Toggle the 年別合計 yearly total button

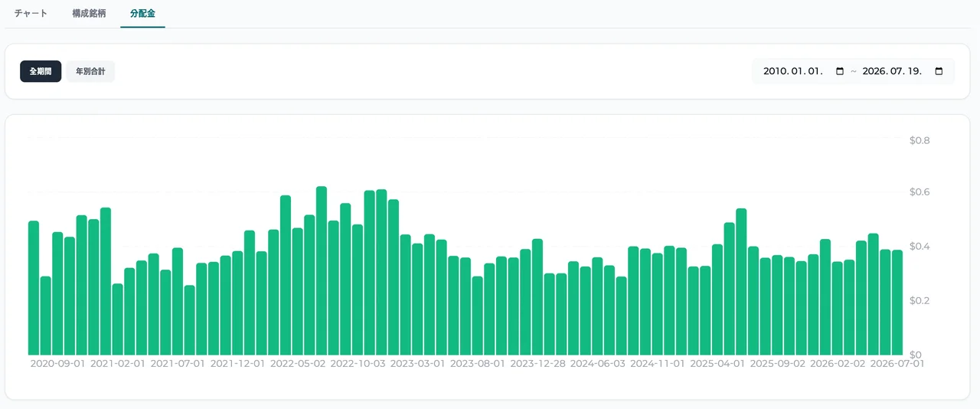click(x=90, y=71)
